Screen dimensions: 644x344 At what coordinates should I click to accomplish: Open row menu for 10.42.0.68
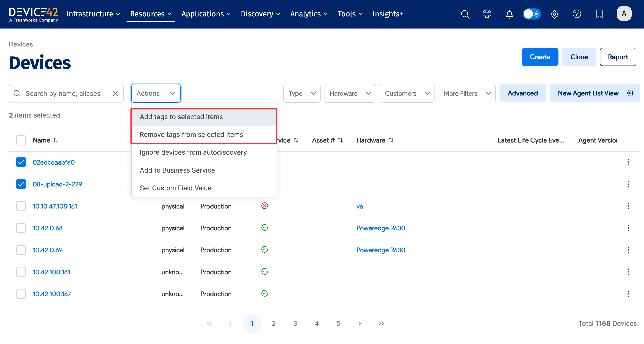click(x=628, y=228)
